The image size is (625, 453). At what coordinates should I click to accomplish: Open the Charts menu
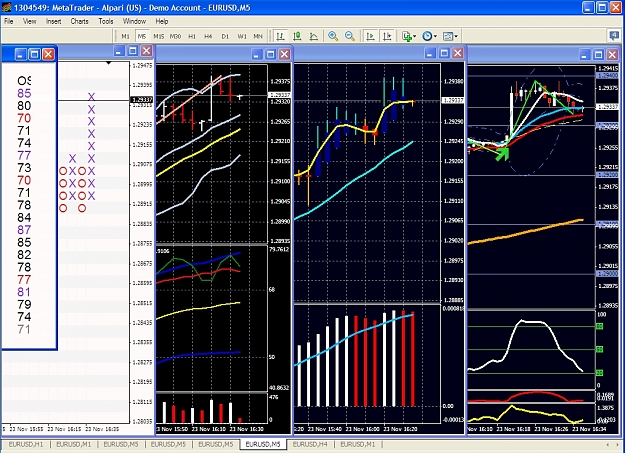pos(79,21)
